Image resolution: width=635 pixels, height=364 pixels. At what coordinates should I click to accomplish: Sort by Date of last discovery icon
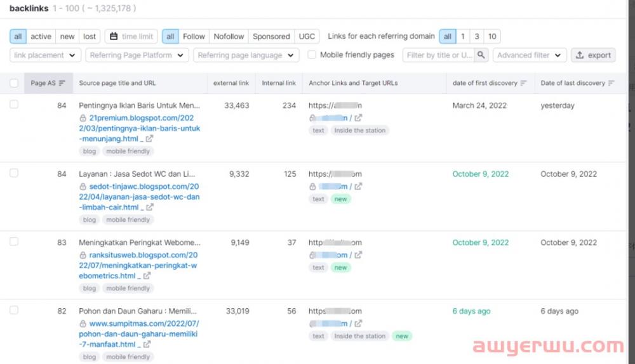pos(611,83)
